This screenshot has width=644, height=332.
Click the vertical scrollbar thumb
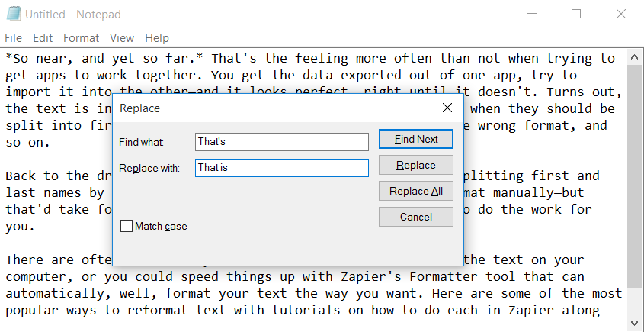click(634, 176)
